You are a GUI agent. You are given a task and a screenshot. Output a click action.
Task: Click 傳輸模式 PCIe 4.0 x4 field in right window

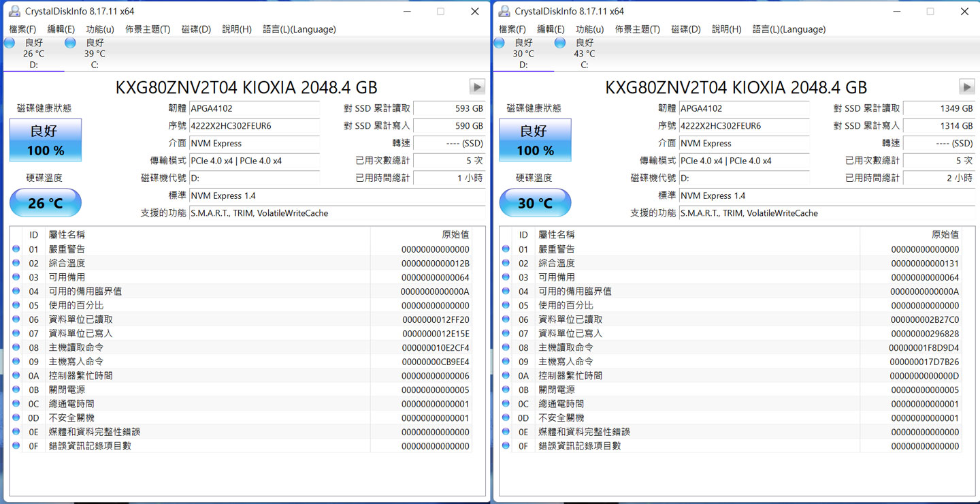point(744,161)
